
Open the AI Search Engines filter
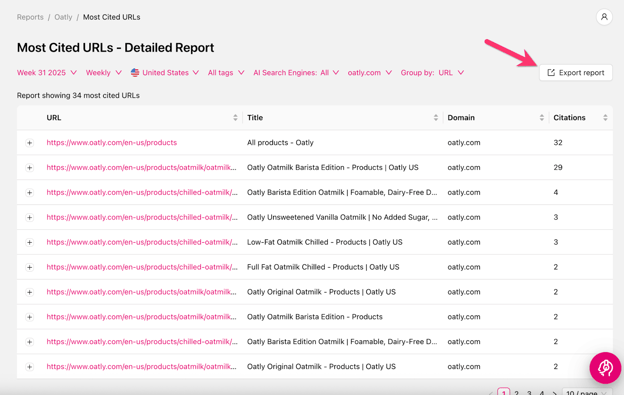[x=296, y=73]
